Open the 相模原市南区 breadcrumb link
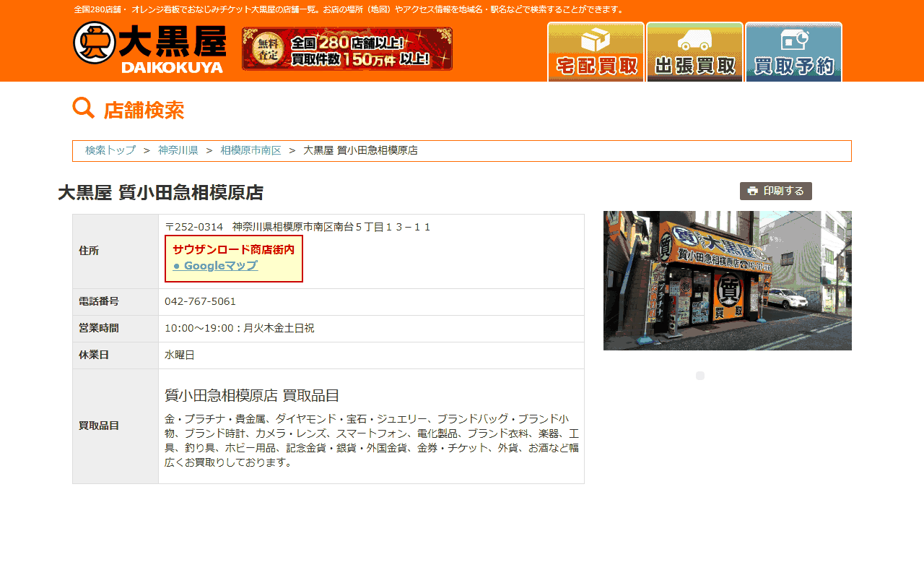The height and width of the screenshot is (578, 924). (x=250, y=150)
